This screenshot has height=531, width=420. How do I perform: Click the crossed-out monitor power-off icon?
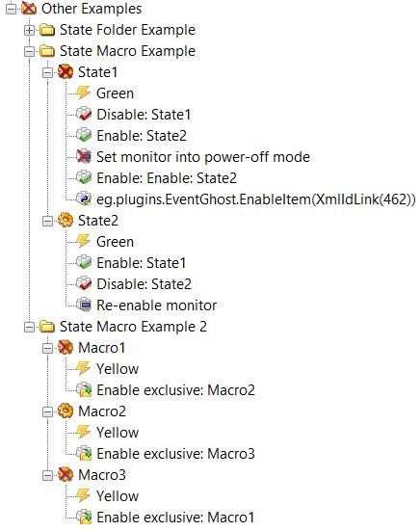83,157
